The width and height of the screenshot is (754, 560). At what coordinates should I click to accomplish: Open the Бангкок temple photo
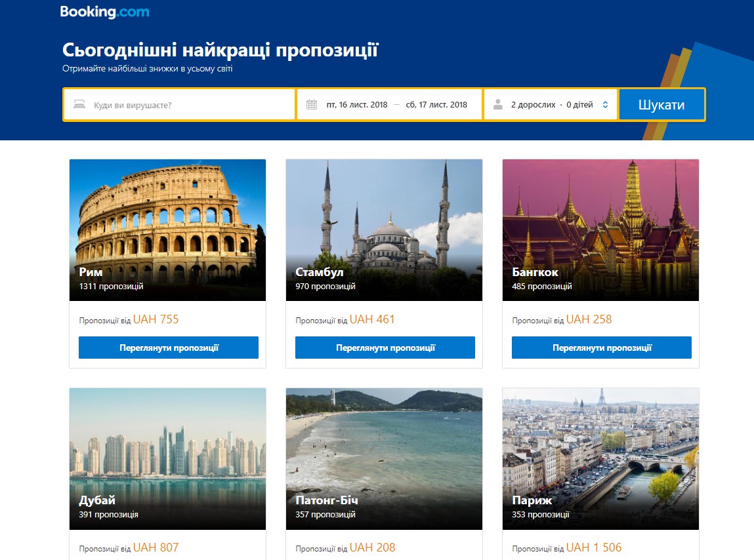pos(600,230)
